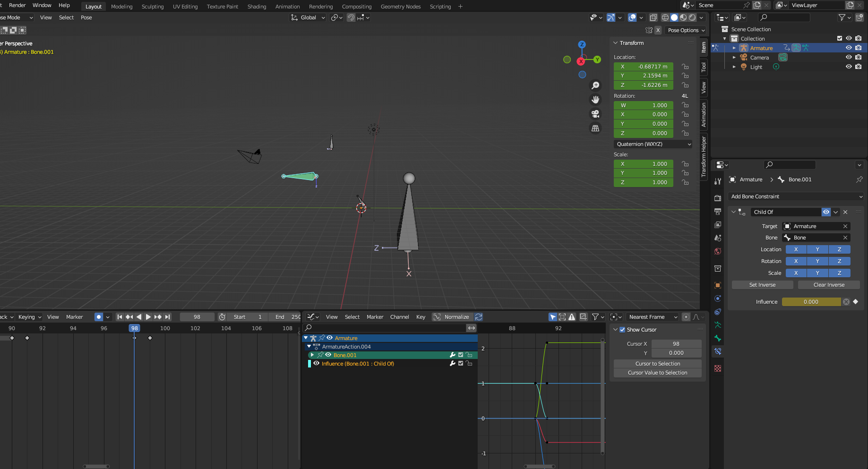The width and height of the screenshot is (868, 469).
Task: Activate the pan hand tool in viewport
Action: pos(595,100)
